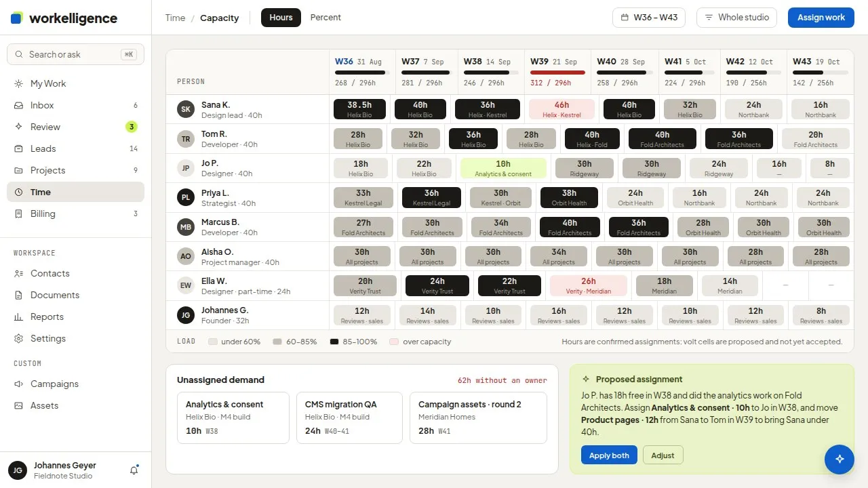
Task: Select the Time sidebar item
Action: tap(75, 192)
